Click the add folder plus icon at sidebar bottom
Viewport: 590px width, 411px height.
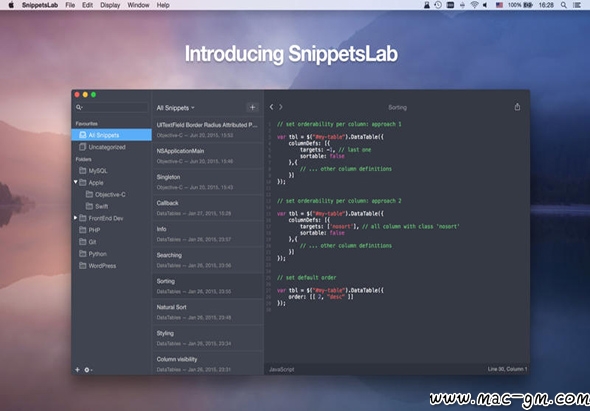(x=77, y=370)
